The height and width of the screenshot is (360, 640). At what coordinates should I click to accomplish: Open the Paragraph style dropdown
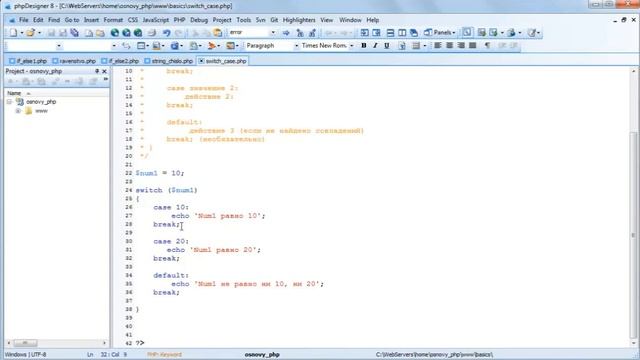(296, 46)
